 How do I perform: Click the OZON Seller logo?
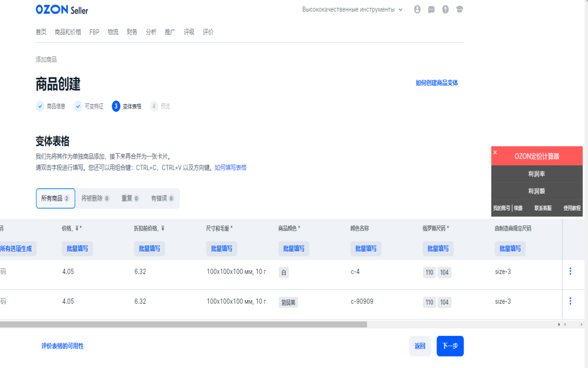[x=62, y=9]
